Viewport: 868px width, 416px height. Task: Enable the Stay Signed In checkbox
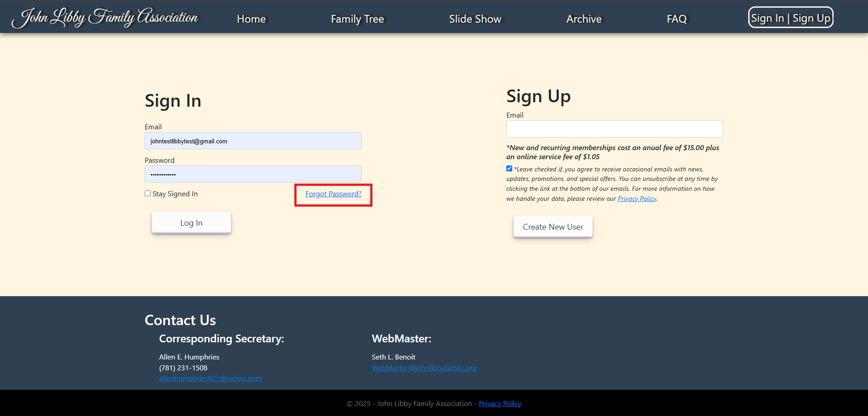coord(148,194)
